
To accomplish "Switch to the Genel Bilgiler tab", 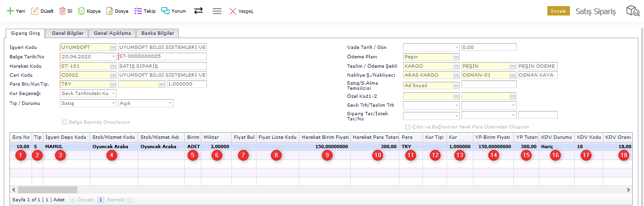I will (68, 33).
